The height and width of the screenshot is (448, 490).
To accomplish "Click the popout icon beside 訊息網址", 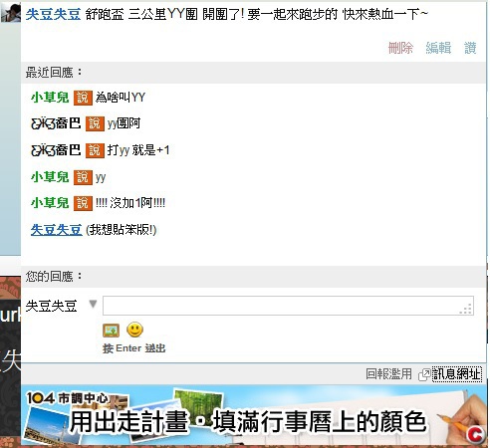I will [x=424, y=374].
